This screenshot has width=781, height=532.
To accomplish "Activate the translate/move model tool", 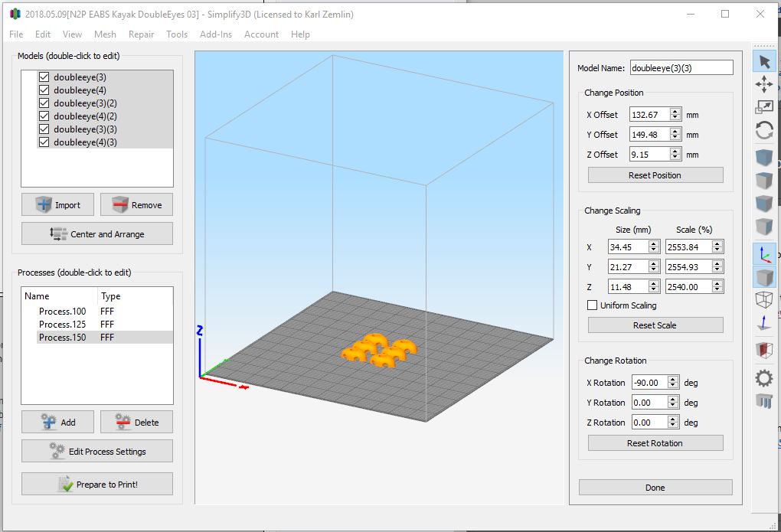I will 764,84.
